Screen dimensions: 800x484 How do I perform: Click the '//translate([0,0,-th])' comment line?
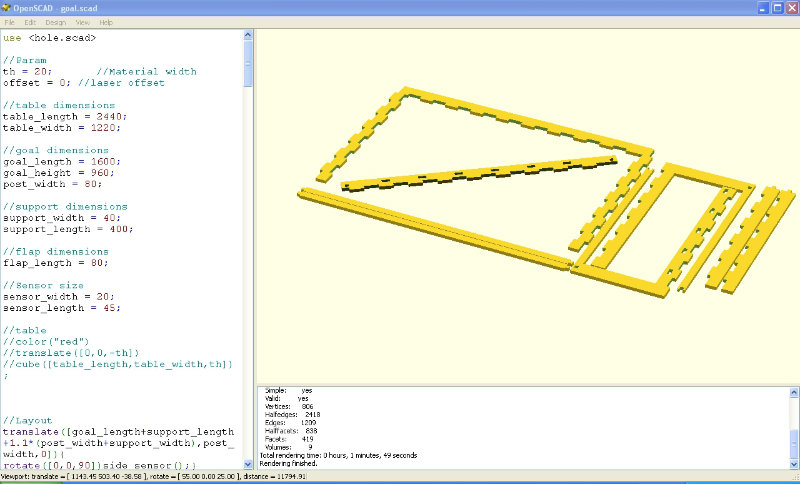click(x=71, y=352)
